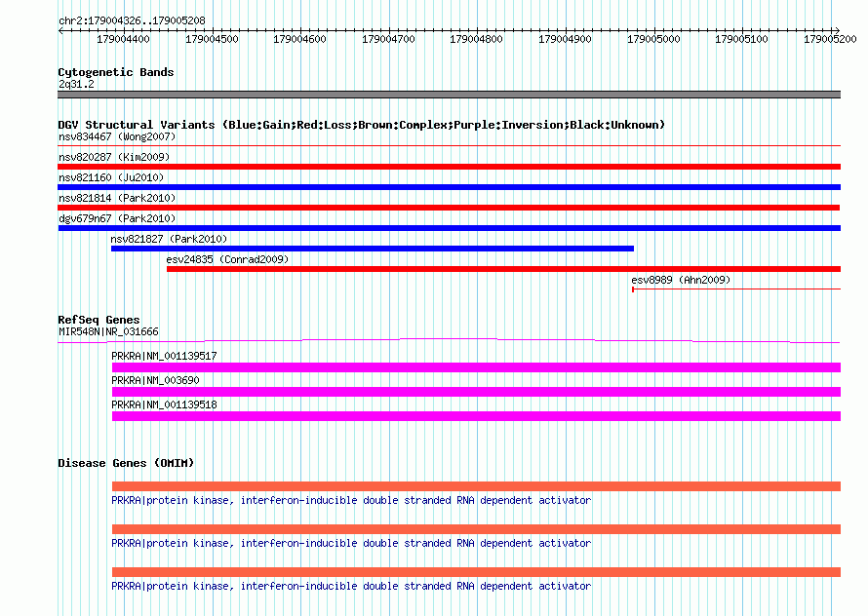Viewport: 868px width, 616px height.
Task: Click the PRKRA|NM_003690 transcript label
Action: click(x=155, y=381)
